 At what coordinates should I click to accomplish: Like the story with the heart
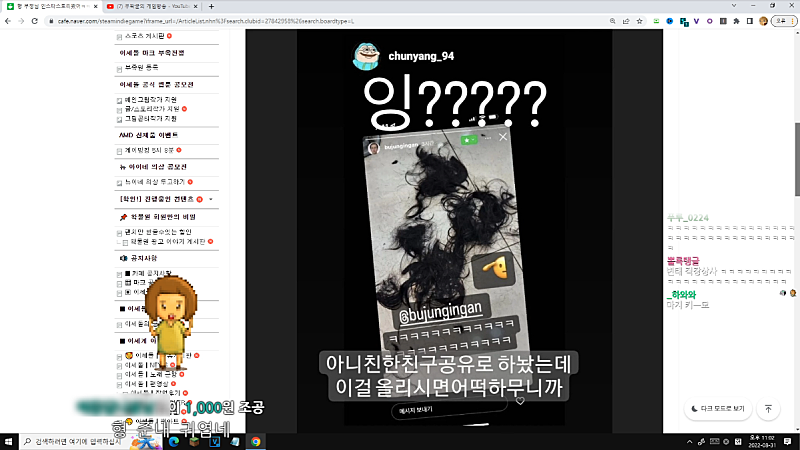[520, 401]
